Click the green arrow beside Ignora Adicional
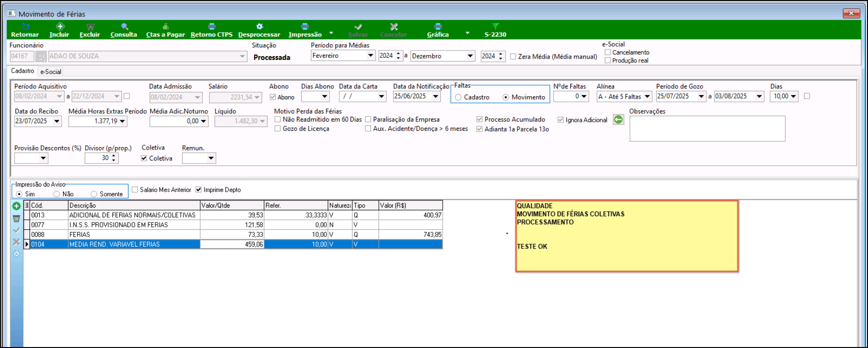868x348 pixels. pyautogui.click(x=618, y=119)
